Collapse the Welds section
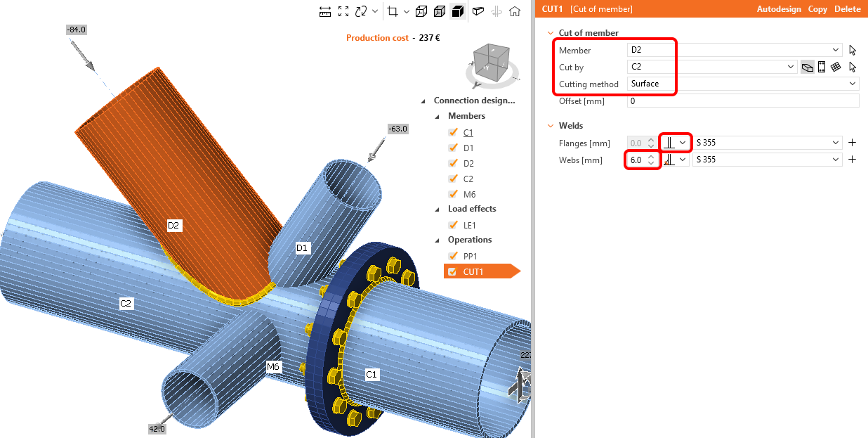This screenshot has width=868, height=438. [550, 126]
